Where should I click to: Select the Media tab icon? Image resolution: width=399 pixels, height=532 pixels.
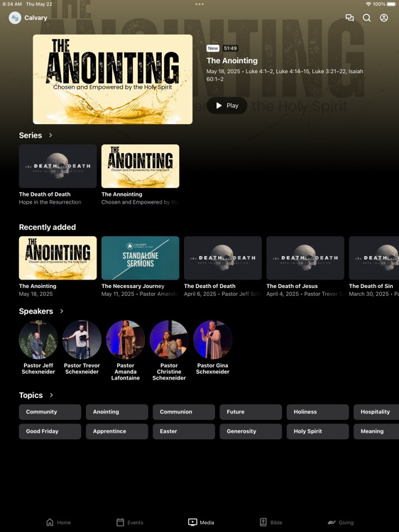pyautogui.click(x=192, y=522)
